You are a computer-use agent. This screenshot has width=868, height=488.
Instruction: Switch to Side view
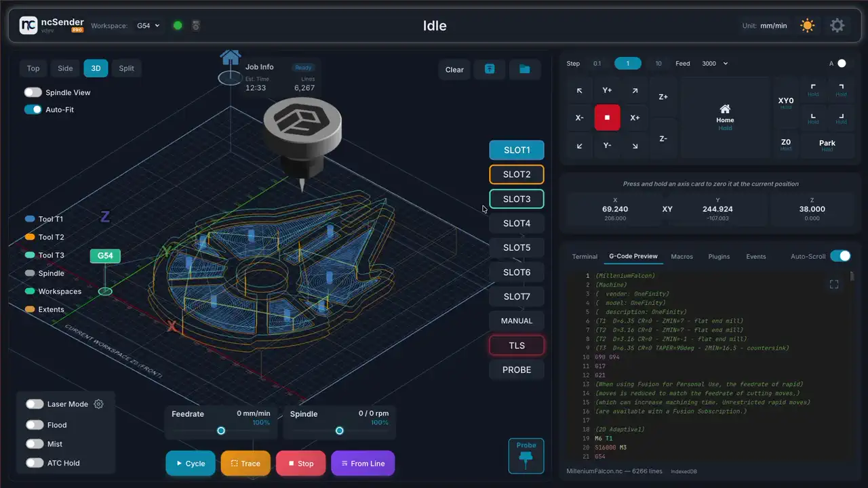[65, 68]
